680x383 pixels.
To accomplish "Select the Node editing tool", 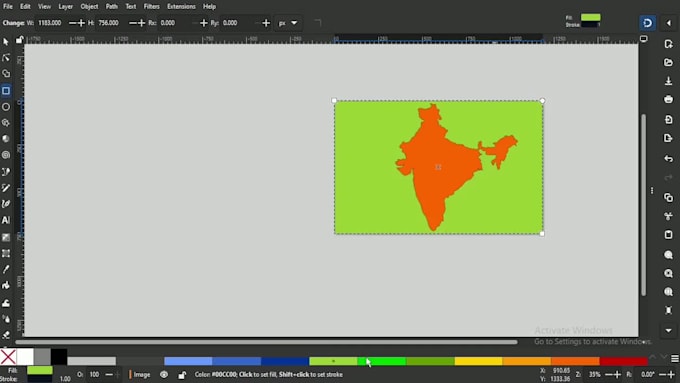I will (6, 58).
